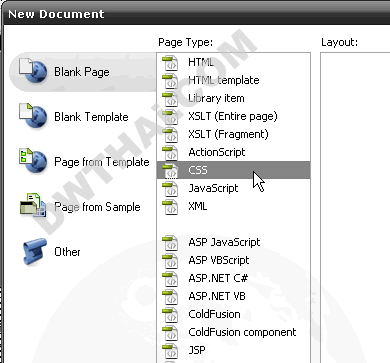Click the file icon beside HTML template
Screen dimensions: 390x363
point(170,81)
